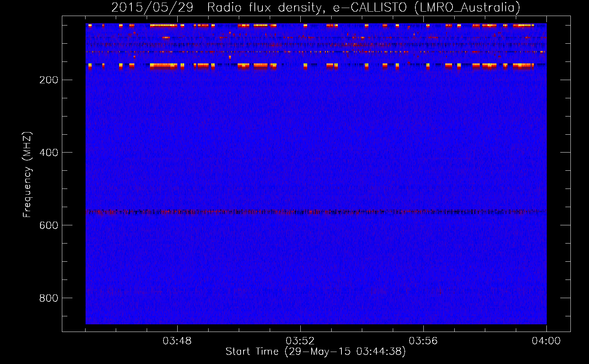Click the "03:52" time tick label

pos(300,341)
